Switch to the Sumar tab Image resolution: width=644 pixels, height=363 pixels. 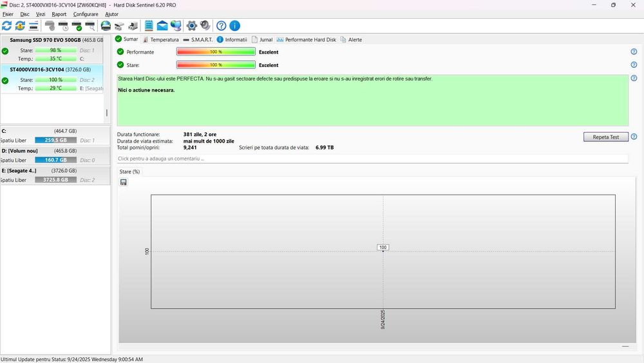(x=126, y=39)
